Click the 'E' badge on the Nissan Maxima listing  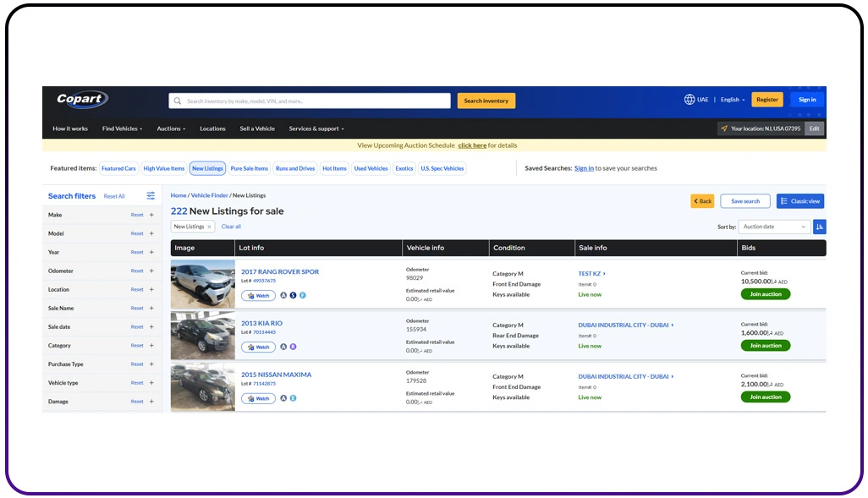point(294,397)
